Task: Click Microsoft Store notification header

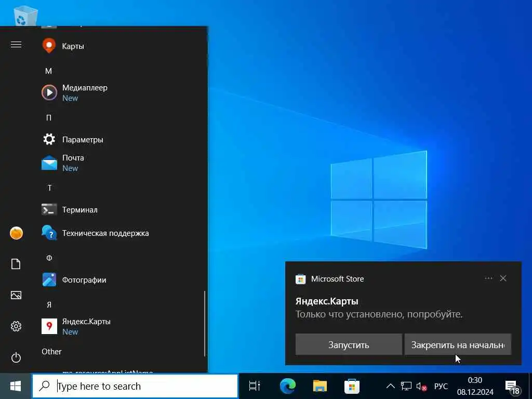Action: [x=338, y=279]
